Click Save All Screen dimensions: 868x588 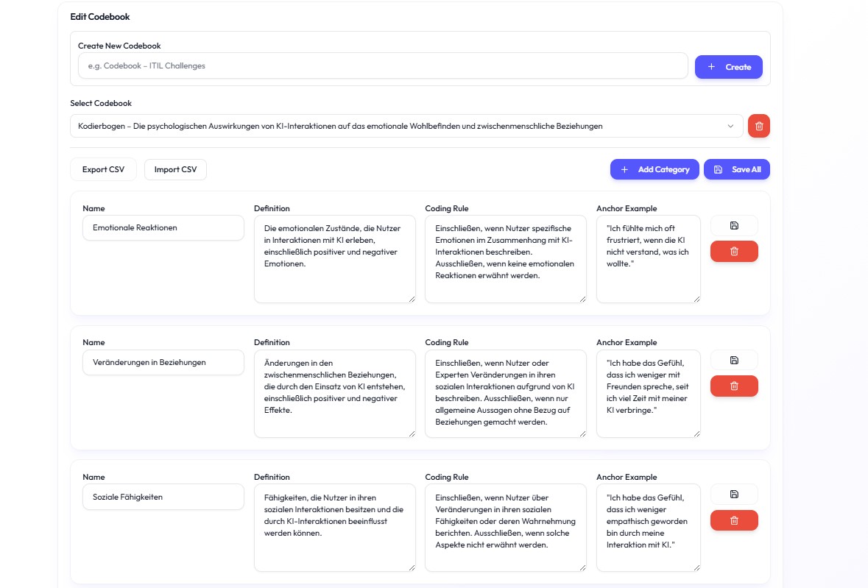[737, 169]
